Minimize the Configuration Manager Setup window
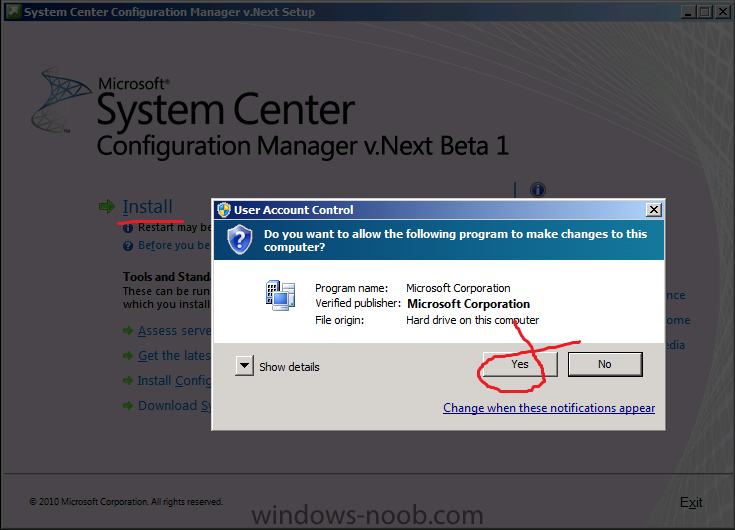 pos(688,12)
